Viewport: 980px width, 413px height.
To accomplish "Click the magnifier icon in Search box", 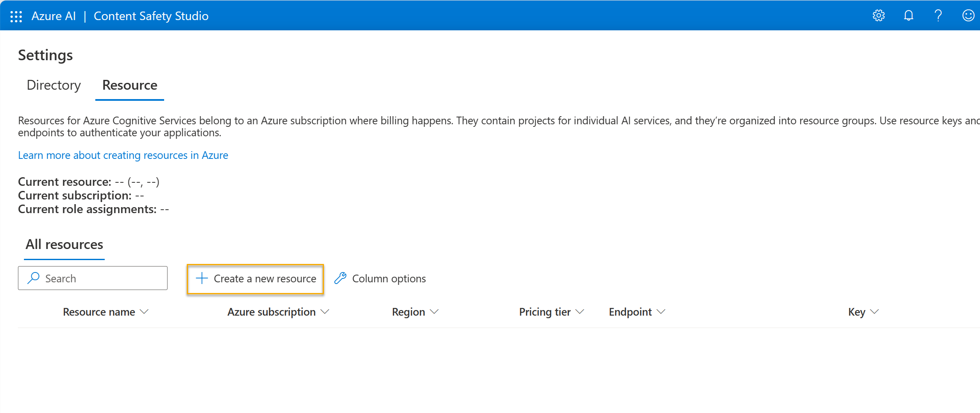I will click(x=33, y=278).
